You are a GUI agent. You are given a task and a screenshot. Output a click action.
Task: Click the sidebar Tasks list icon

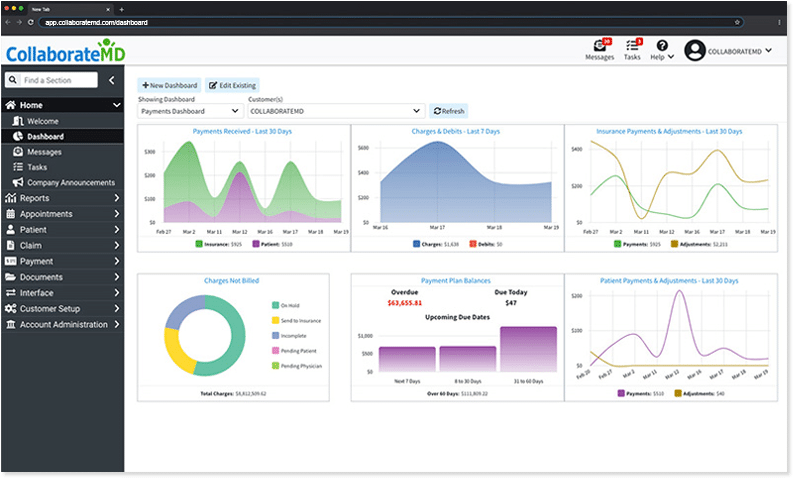18,168
